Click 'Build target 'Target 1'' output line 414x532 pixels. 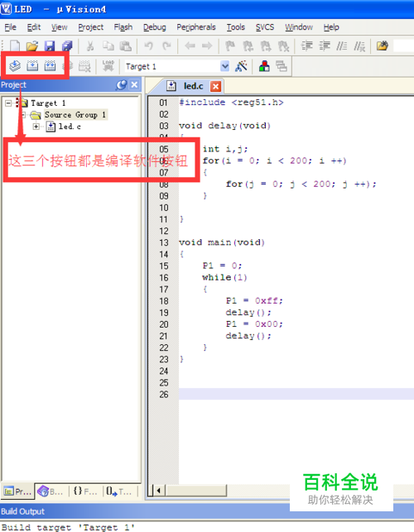click(x=68, y=527)
